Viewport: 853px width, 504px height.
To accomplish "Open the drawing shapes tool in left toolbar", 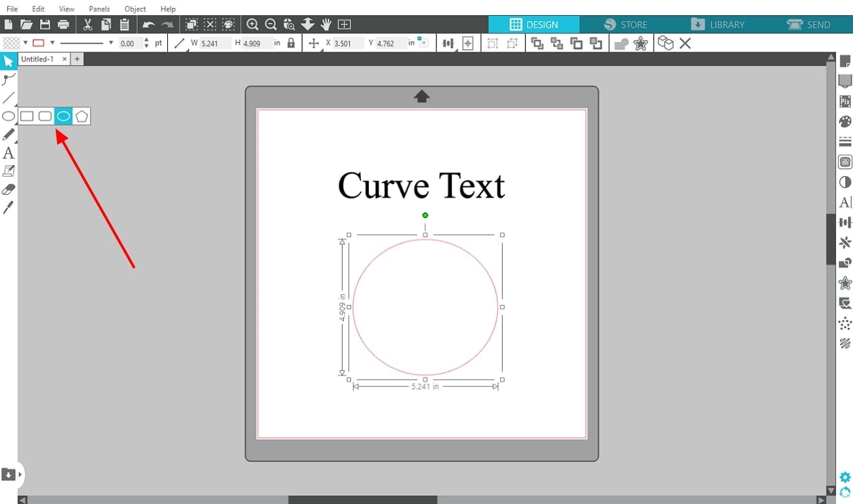I will pyautogui.click(x=9, y=116).
